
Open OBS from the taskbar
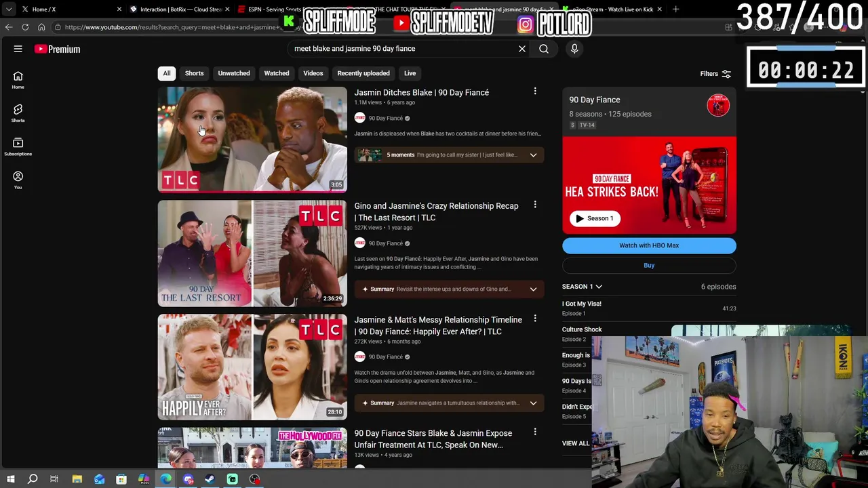254,479
